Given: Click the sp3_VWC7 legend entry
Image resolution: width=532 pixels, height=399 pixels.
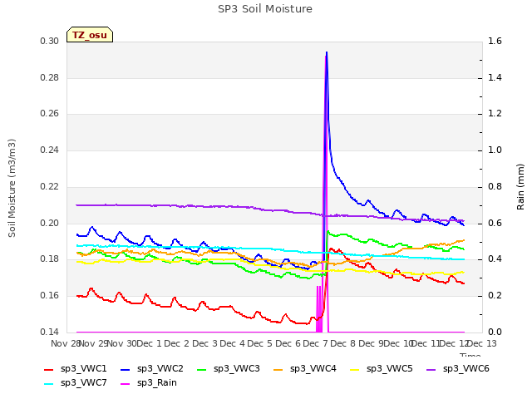Looking at the screenshot, I should [x=76, y=382].
